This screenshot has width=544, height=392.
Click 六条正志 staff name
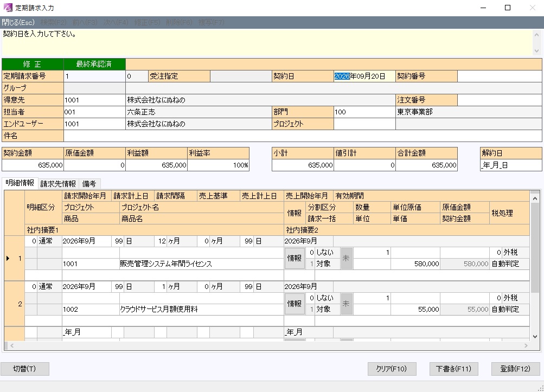141,112
